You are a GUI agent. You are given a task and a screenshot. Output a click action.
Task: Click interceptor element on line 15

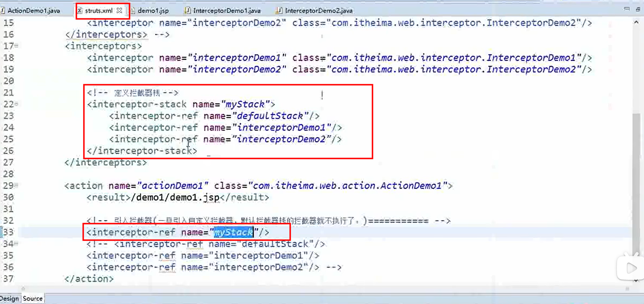[x=339, y=23]
